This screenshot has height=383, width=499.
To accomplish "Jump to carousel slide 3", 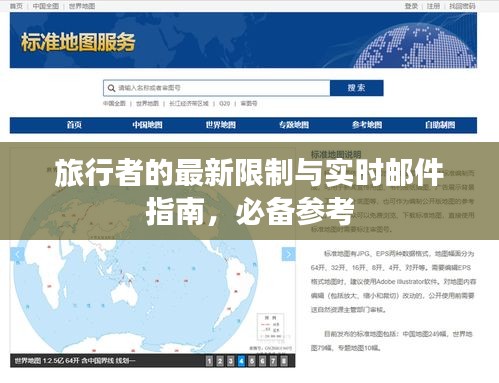I will (x=231, y=361).
